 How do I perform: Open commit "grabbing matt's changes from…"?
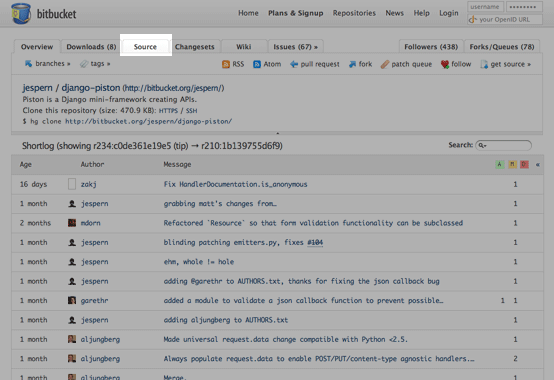pos(220,203)
